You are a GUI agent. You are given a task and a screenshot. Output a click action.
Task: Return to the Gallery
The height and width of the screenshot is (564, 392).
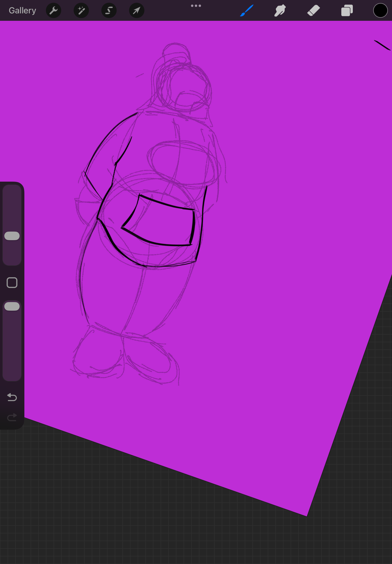[22, 11]
